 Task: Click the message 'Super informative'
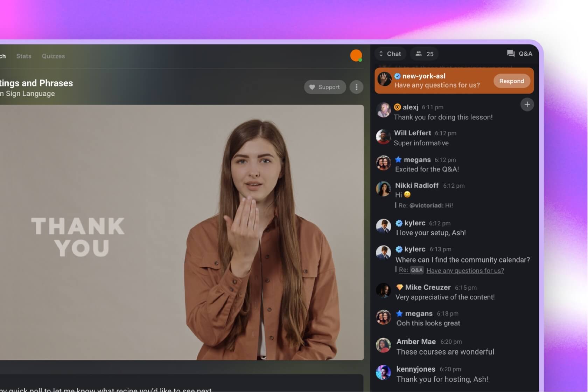[421, 143]
